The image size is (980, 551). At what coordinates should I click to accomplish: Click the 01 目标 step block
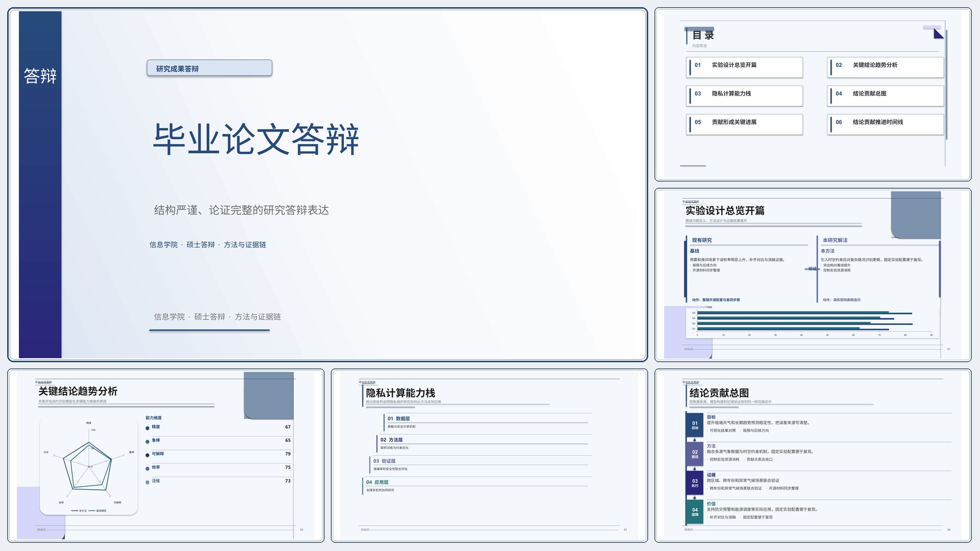(x=695, y=425)
